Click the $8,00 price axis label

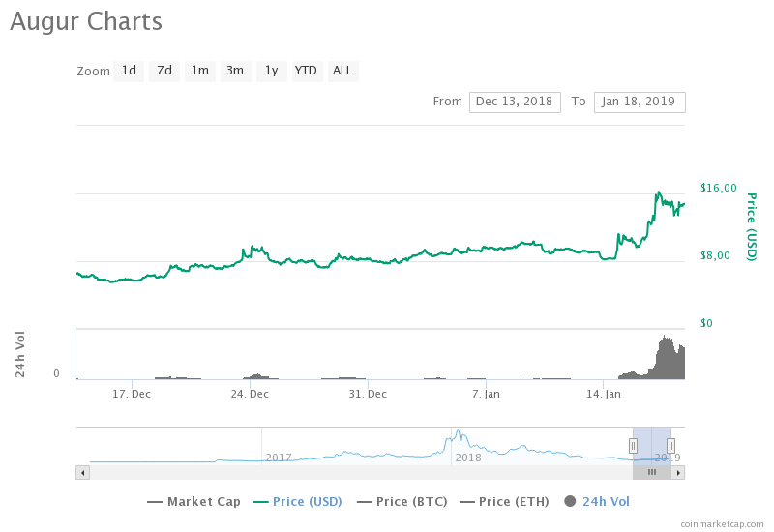pyautogui.click(x=715, y=255)
